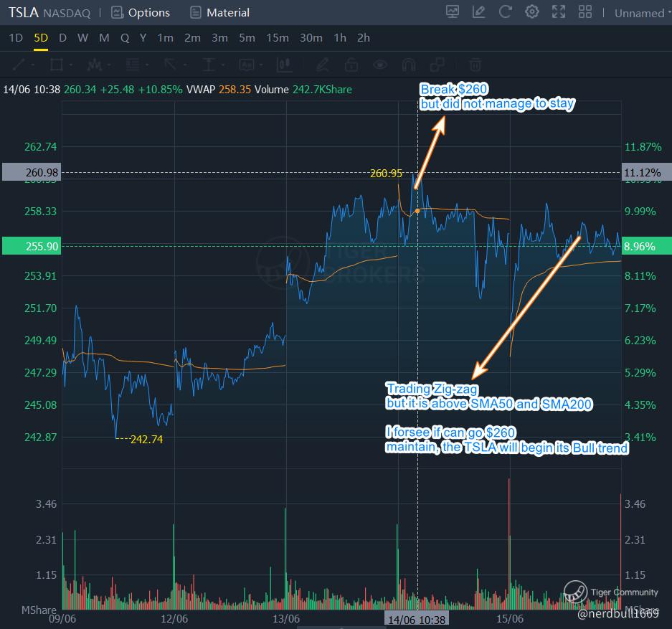
Task: Click the 260.95 high price marker
Action: 386,173
